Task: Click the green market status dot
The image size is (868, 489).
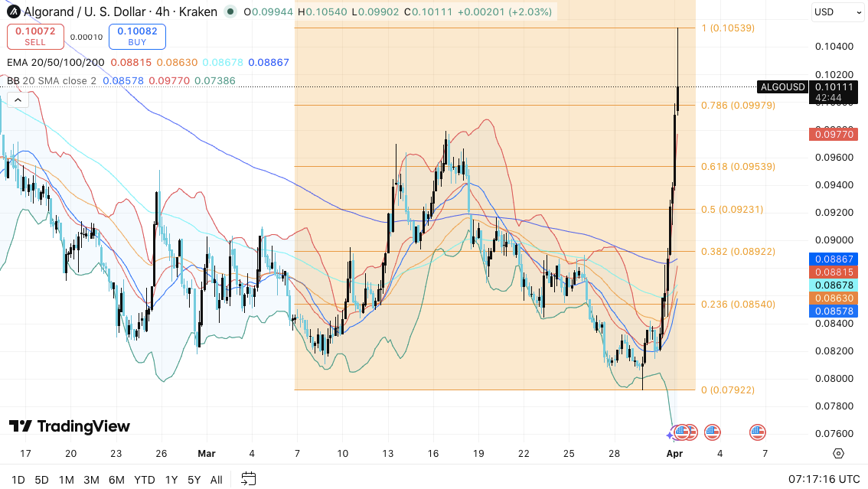Action: [230, 12]
